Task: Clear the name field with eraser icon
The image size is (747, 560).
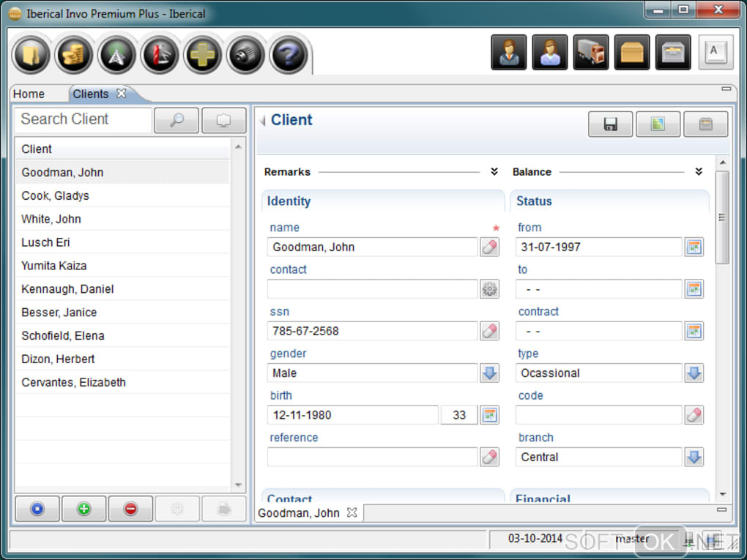Action: coord(490,247)
